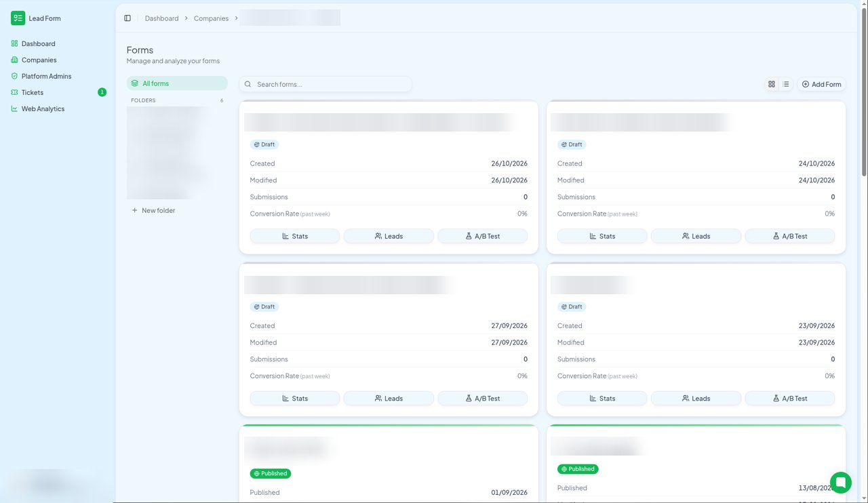Select the All forms filter

[x=177, y=83]
